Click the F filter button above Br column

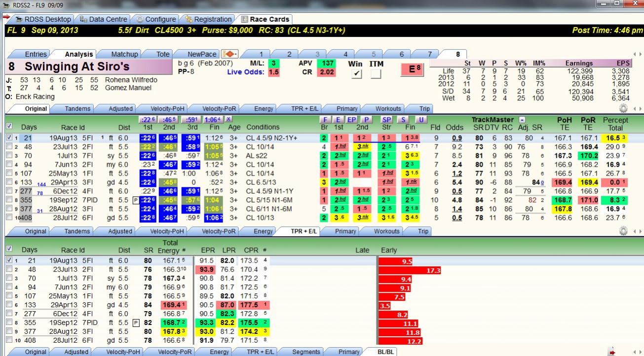click(325, 119)
